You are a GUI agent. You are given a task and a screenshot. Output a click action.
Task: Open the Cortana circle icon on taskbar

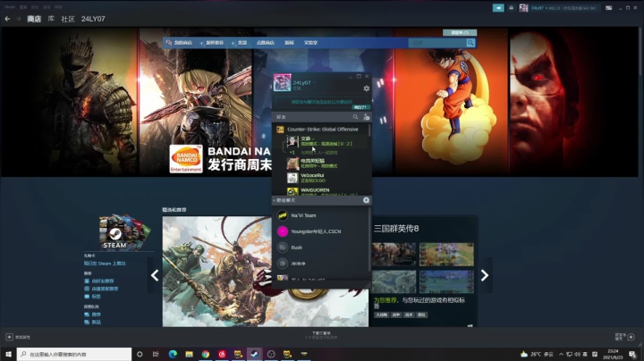140,354
